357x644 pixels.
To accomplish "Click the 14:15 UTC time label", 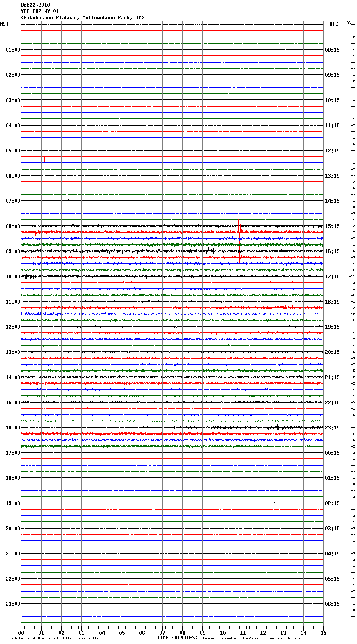I will 332,201.
